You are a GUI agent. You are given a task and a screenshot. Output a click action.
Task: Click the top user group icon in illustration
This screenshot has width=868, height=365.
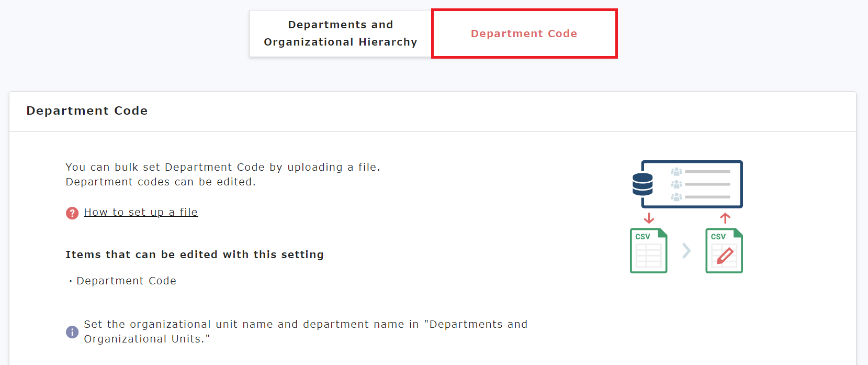(x=677, y=172)
